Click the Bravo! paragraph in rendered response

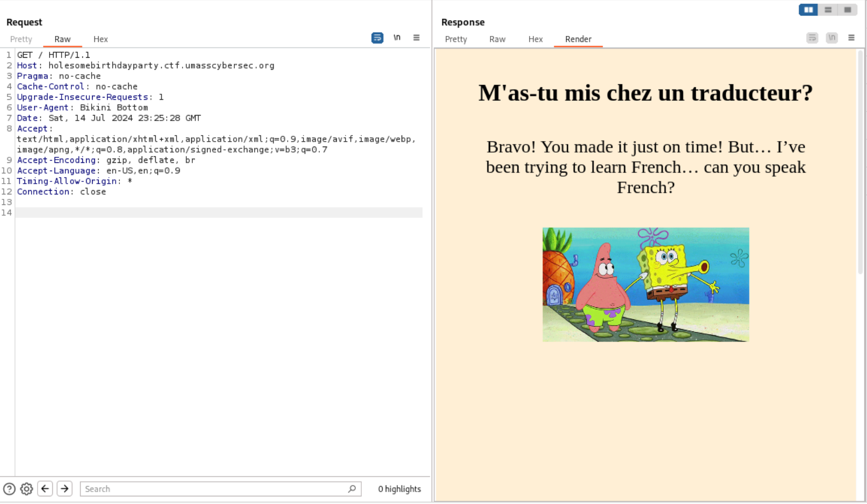(x=646, y=167)
